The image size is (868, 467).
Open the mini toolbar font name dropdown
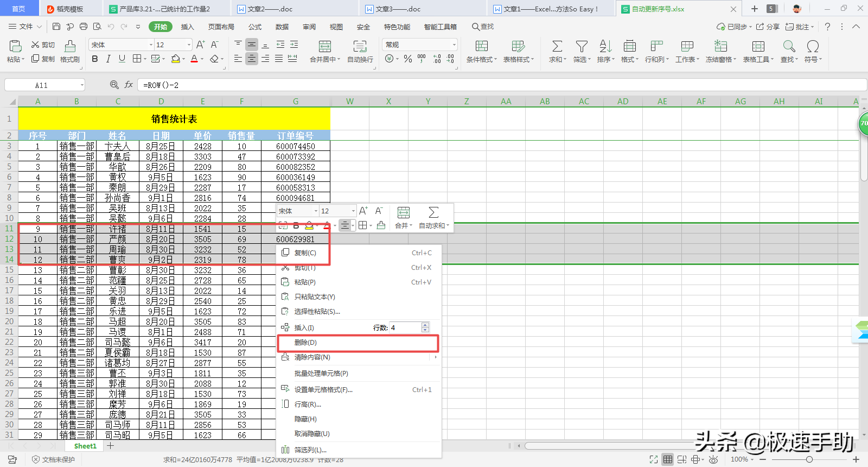[x=316, y=211]
